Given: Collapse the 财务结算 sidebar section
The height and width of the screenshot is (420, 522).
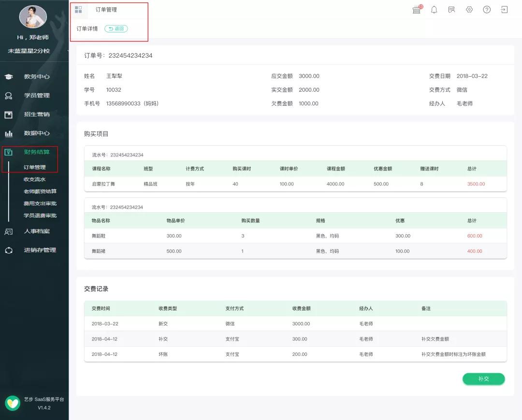Looking at the screenshot, I should pos(36,152).
